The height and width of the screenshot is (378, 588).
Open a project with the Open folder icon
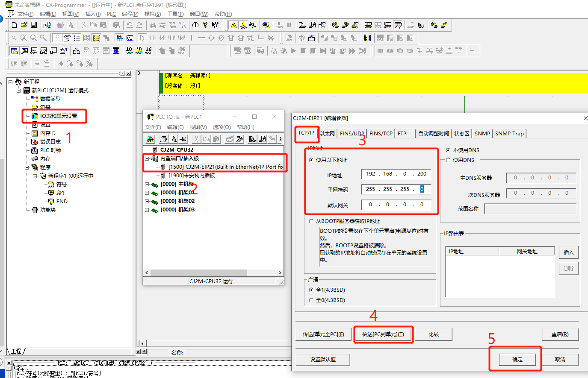(x=24, y=25)
